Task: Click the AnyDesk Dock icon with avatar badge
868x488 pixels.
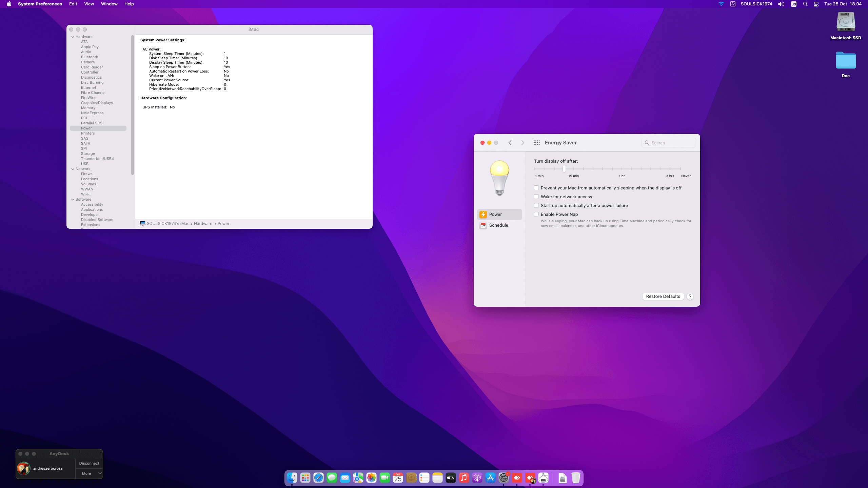Action: point(530,478)
